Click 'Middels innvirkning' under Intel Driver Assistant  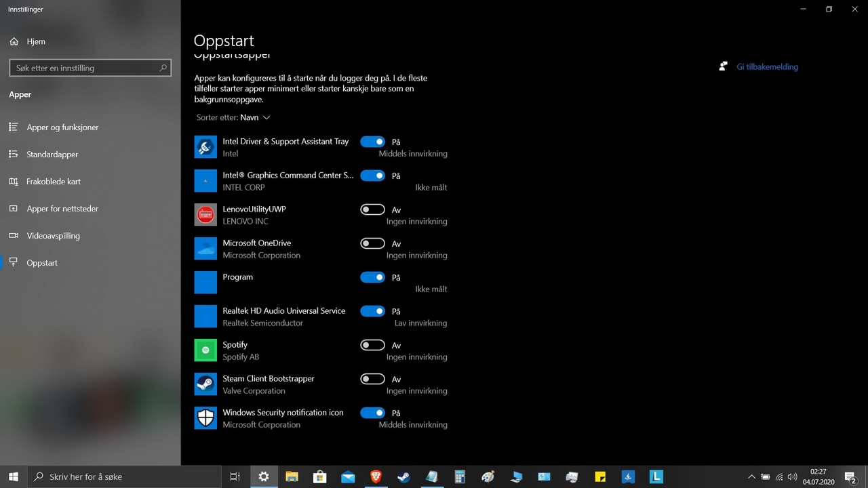413,154
